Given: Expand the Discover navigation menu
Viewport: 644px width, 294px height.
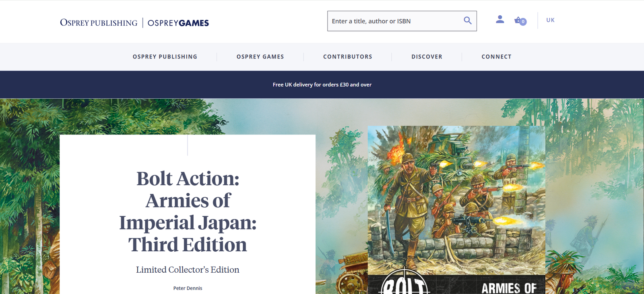Looking at the screenshot, I should [427, 57].
